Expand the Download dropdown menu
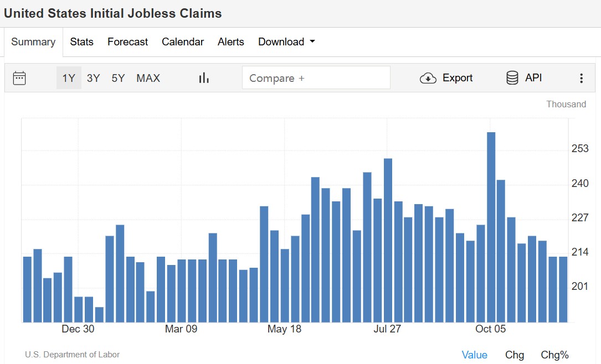 286,41
